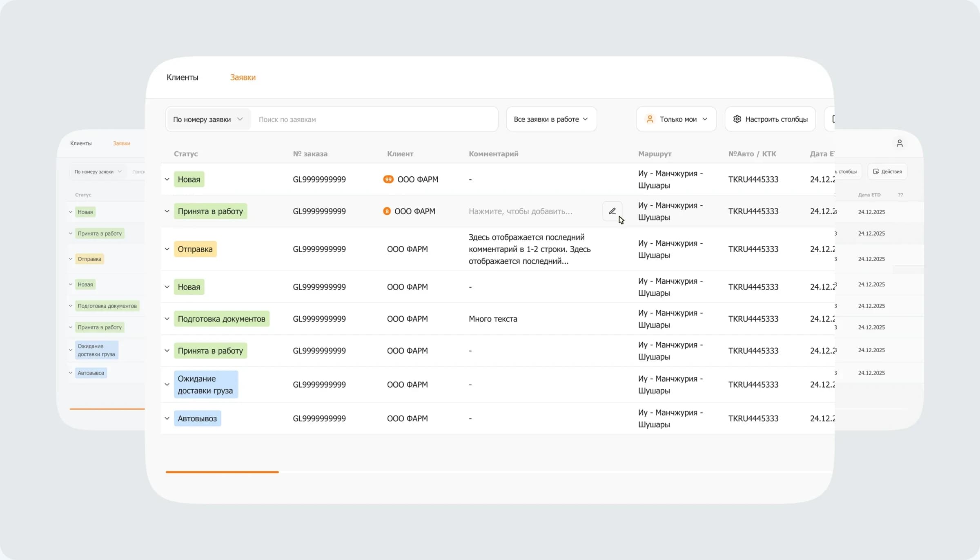Click the orange horizontal scrollbar in the front window
The image size is (980, 560).
[x=222, y=472]
